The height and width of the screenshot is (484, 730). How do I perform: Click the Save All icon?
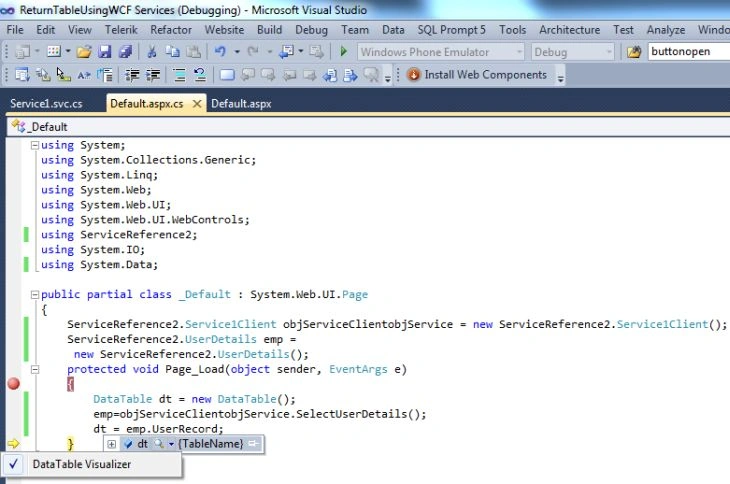pyautogui.click(x=125, y=51)
